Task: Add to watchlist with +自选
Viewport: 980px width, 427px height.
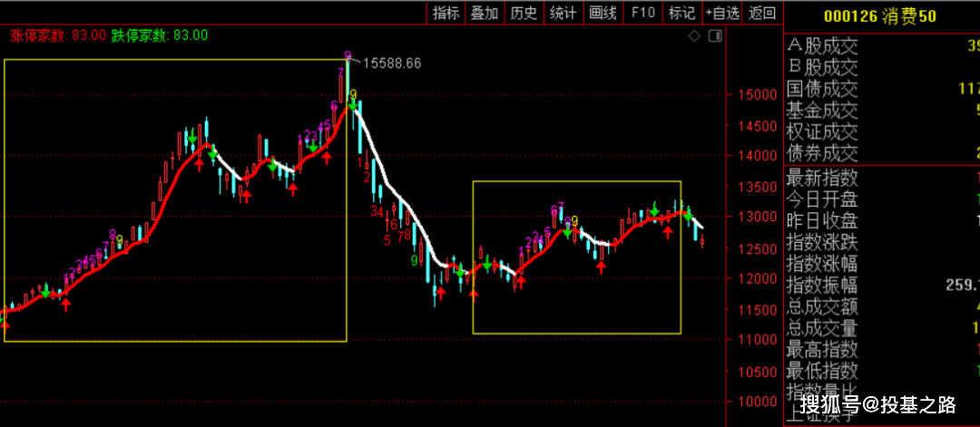Action: pos(722,13)
